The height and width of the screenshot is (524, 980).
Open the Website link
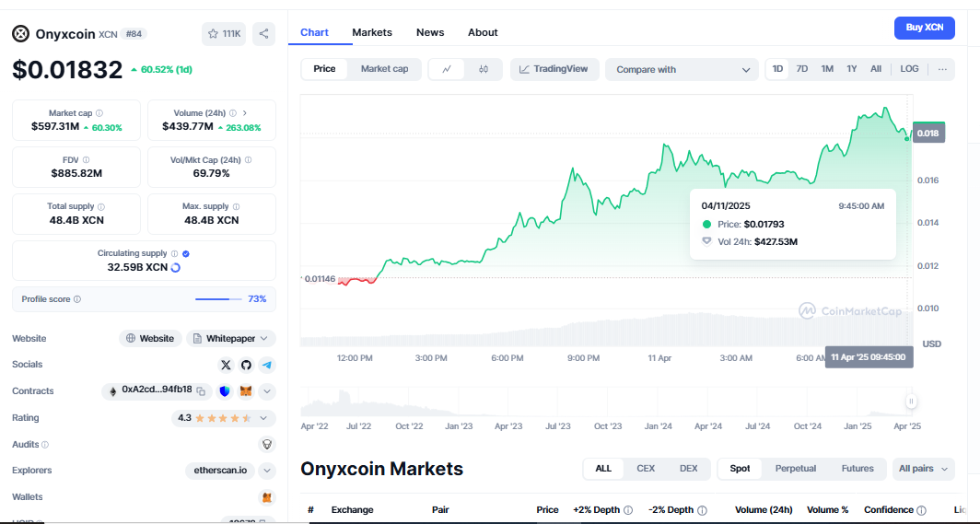pos(151,339)
